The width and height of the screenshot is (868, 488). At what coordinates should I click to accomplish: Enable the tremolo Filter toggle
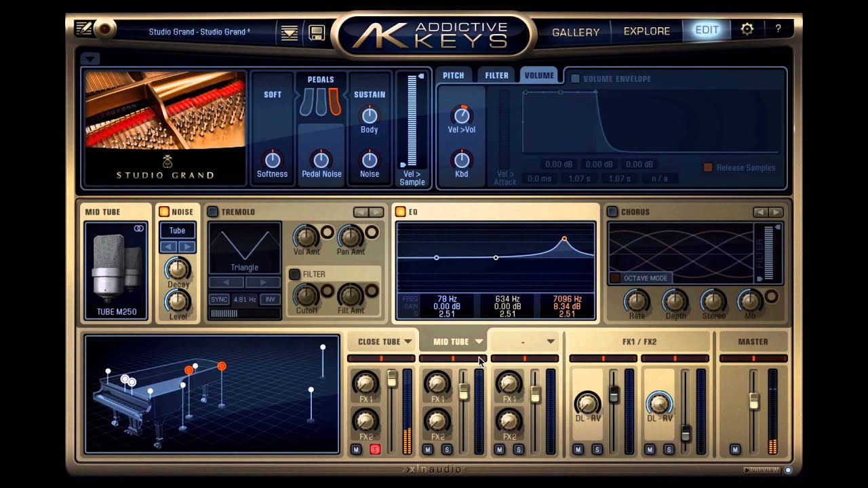point(294,274)
